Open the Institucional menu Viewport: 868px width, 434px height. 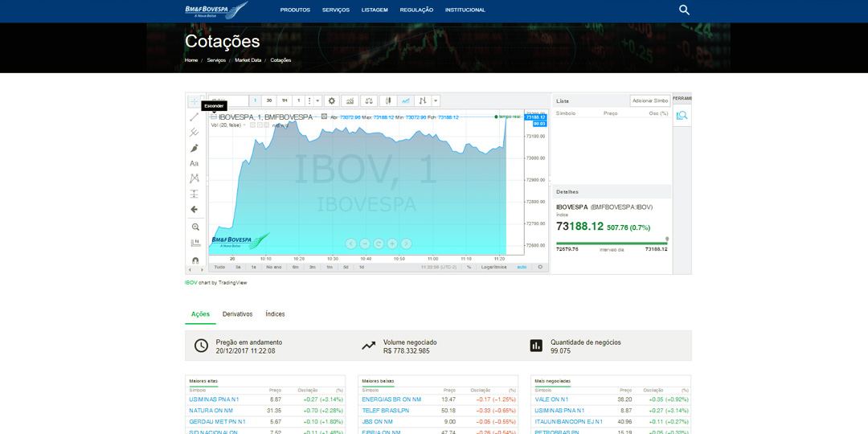465,10
